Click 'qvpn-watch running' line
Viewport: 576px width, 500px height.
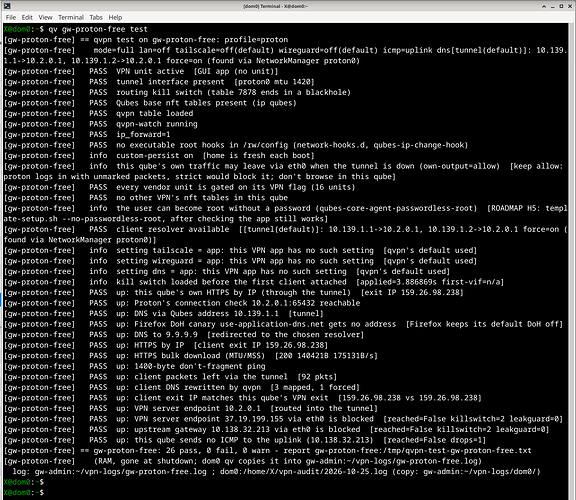pyautogui.click(x=101, y=124)
